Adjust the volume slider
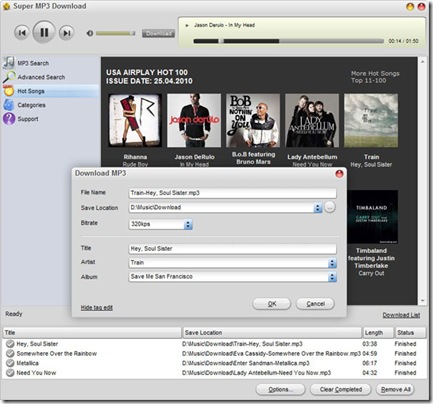Viewport: 433px width, 404px height. point(115,33)
